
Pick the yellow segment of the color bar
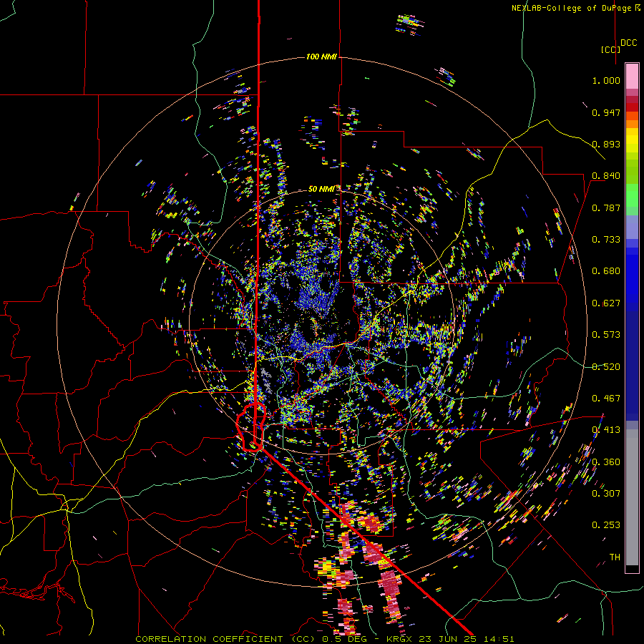(x=632, y=140)
